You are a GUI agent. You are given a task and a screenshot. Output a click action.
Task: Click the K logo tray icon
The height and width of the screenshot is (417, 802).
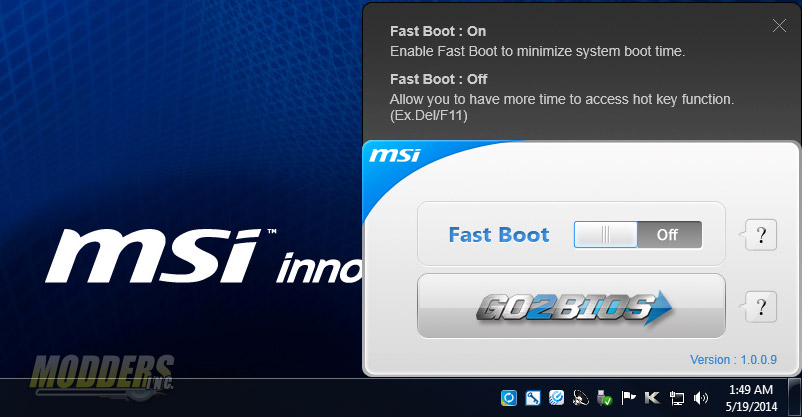[652, 398]
